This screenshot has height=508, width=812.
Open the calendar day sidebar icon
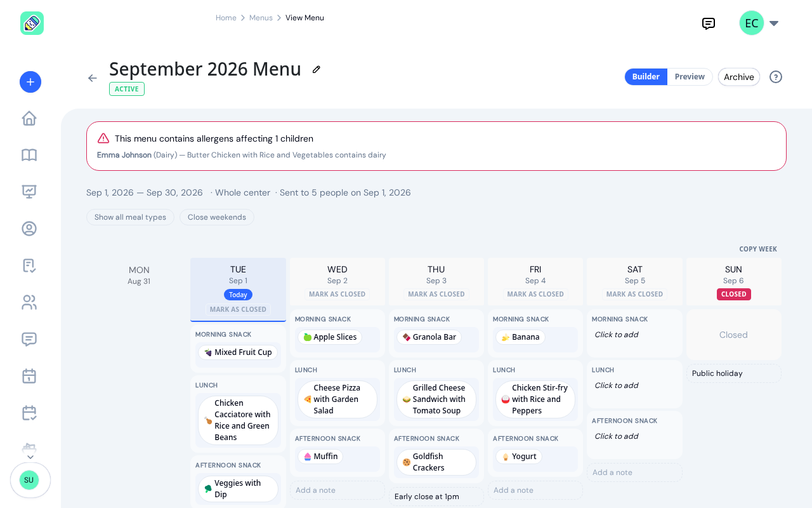point(29,376)
